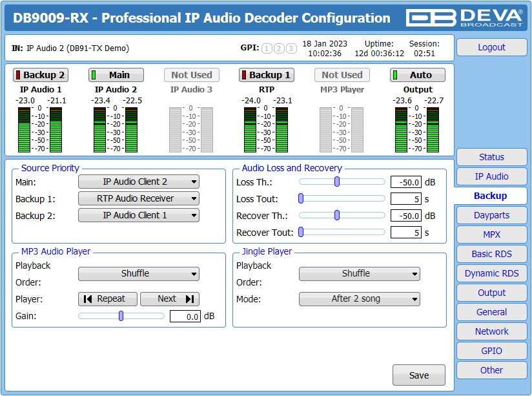Open the Backup 2 source dropdown
The height and width of the screenshot is (396, 532).
[x=139, y=215]
